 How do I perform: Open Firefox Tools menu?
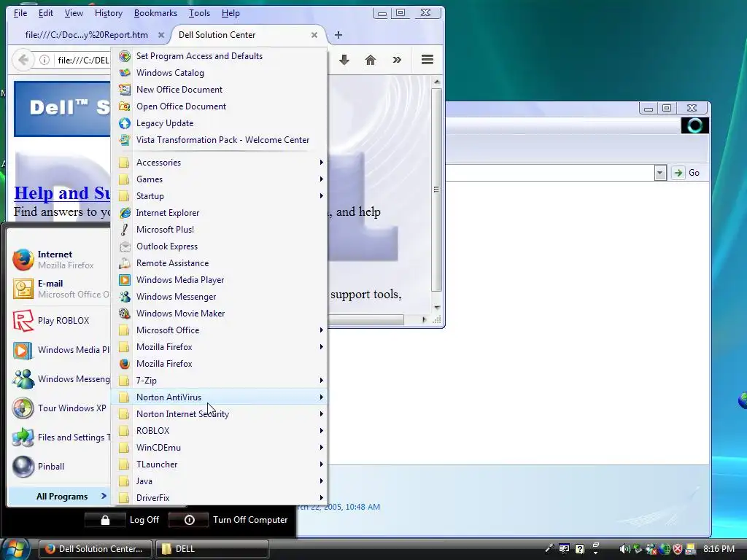pyautogui.click(x=199, y=13)
